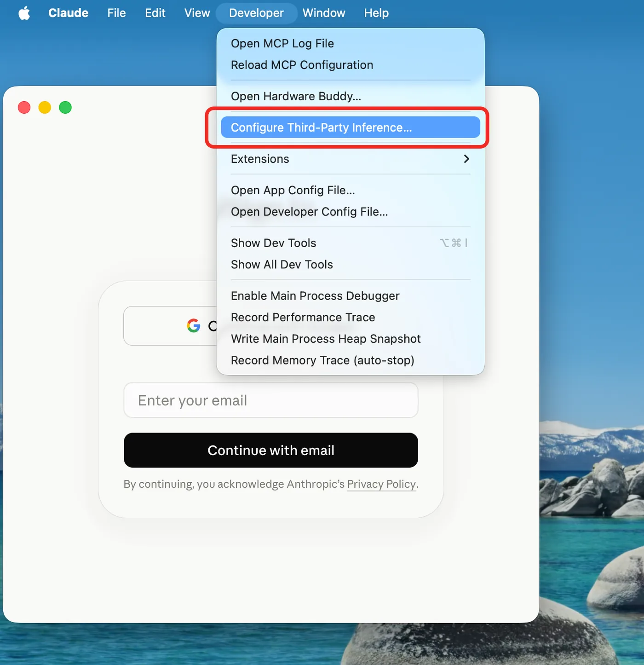The height and width of the screenshot is (665, 644).
Task: Open the Claude app menu
Action: [68, 13]
